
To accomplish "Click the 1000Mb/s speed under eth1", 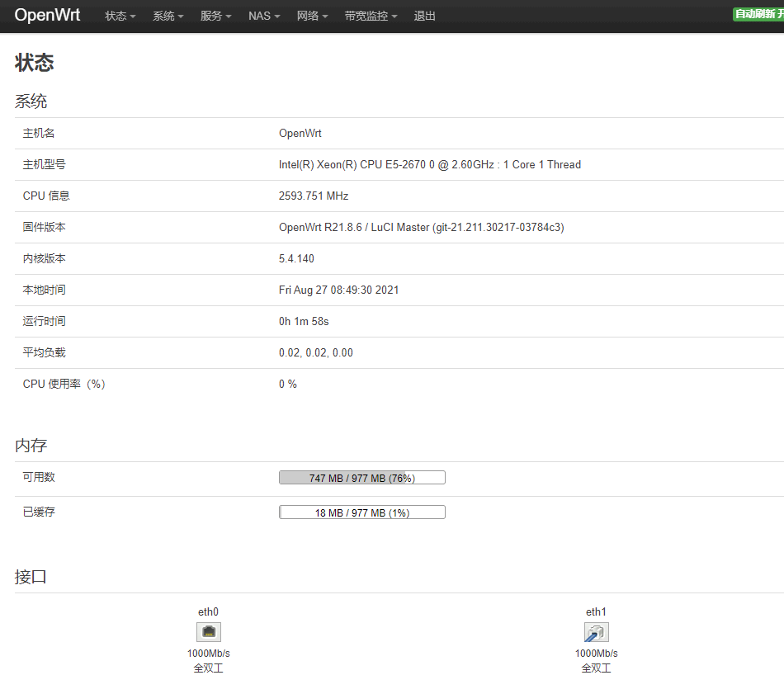I will pyautogui.click(x=597, y=654).
